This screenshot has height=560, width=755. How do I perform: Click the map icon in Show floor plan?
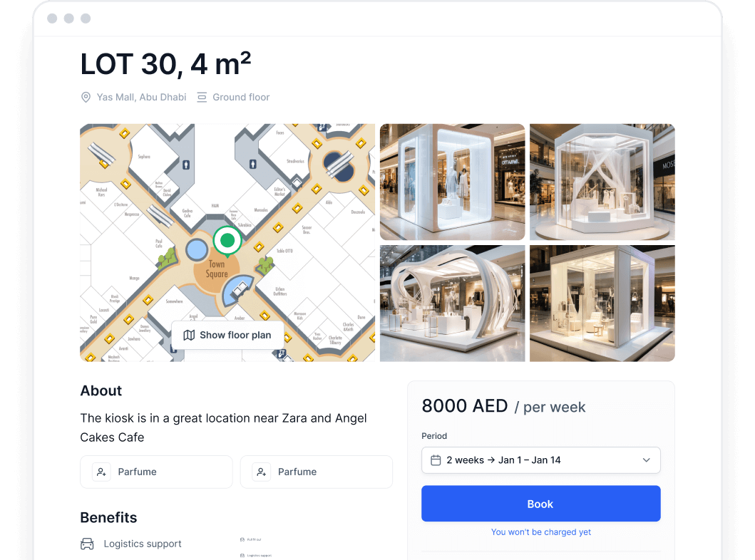[189, 336]
